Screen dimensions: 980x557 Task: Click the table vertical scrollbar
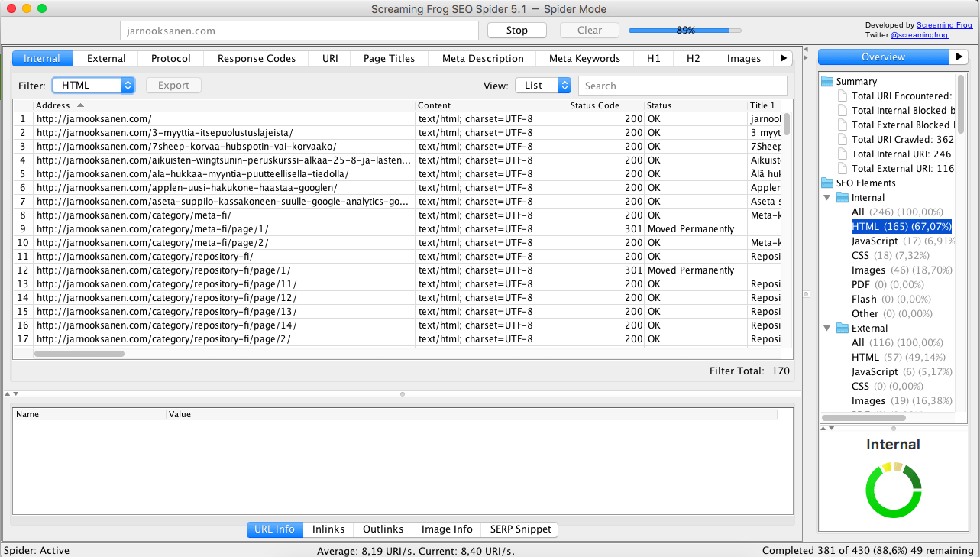click(x=787, y=125)
